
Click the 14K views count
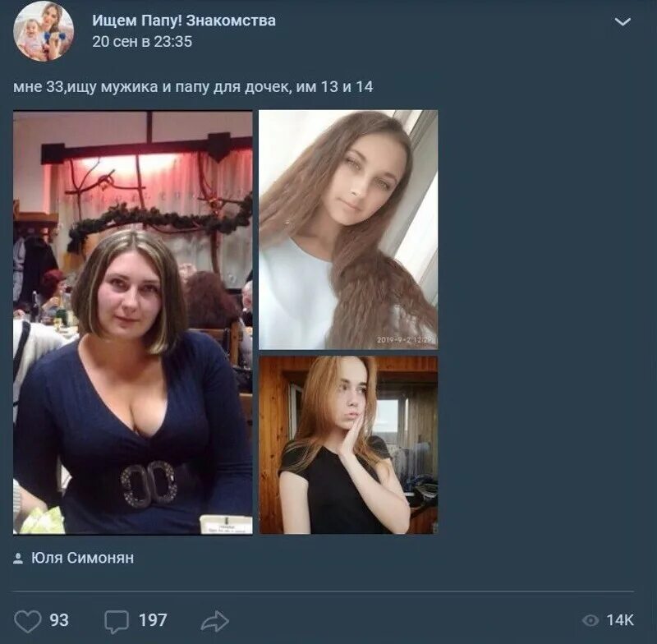pos(620,620)
